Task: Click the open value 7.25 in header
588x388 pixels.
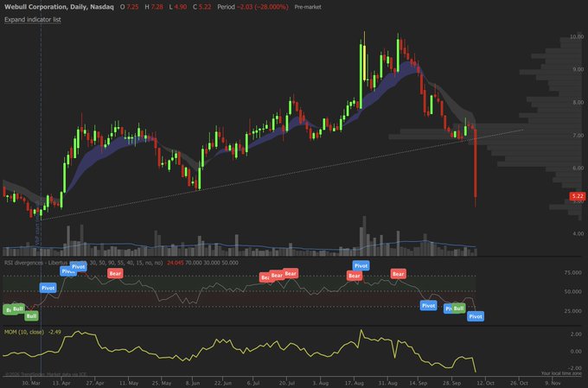Action: click(132, 7)
